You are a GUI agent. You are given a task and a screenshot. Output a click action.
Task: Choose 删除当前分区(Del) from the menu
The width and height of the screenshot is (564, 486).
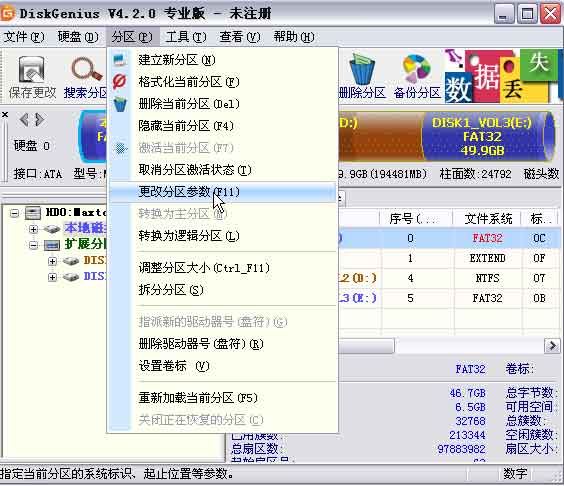[x=223, y=104]
